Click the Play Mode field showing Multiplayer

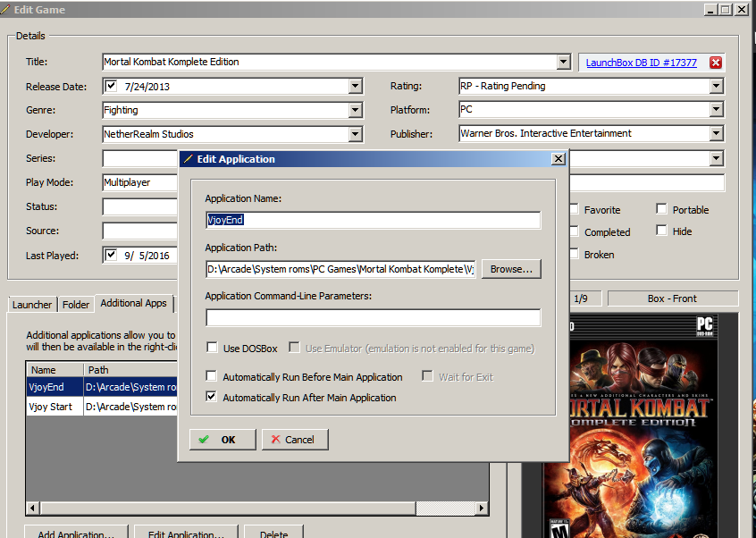pyautogui.click(x=139, y=182)
